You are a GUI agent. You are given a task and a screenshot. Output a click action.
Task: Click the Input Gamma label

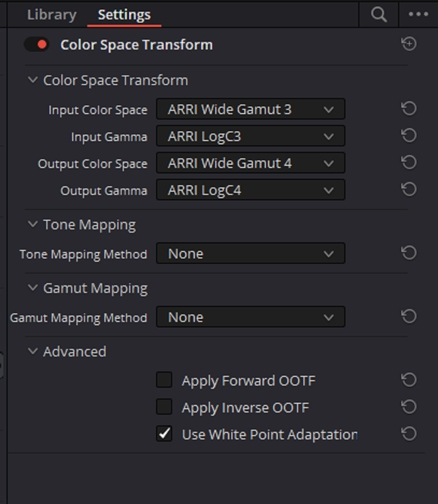(x=109, y=137)
